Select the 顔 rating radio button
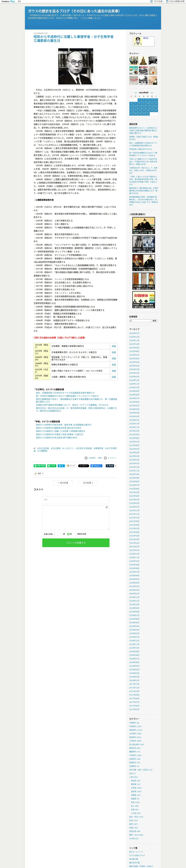186x868 pixels. 62,534
